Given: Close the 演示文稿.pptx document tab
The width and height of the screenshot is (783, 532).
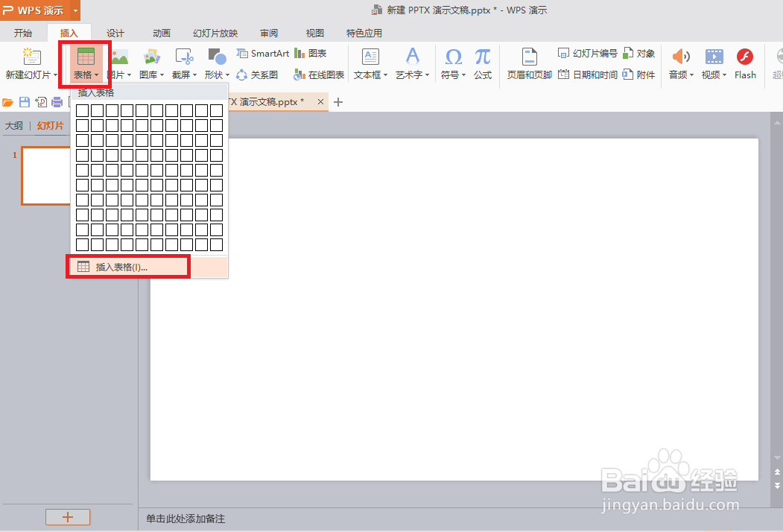Looking at the screenshot, I should tap(320, 102).
